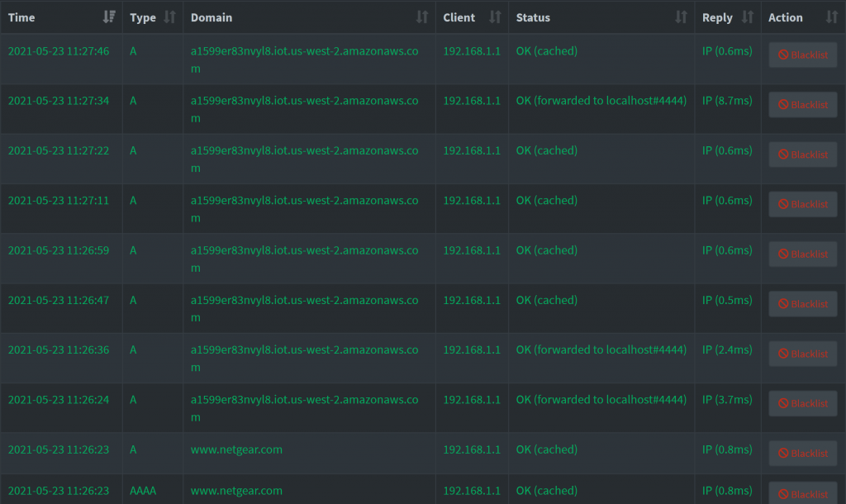Click the Time column header label

coord(21,18)
